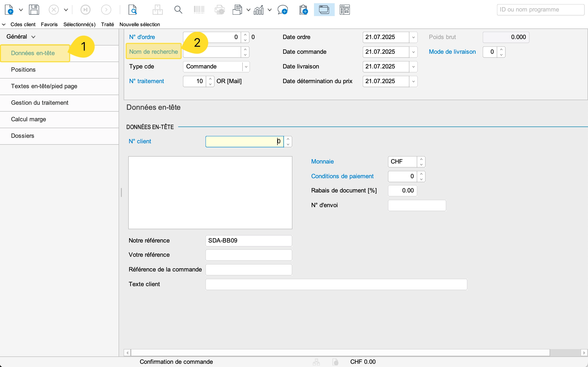Open the Date livraison date picker
The height and width of the screenshot is (367, 588).
coord(413,67)
